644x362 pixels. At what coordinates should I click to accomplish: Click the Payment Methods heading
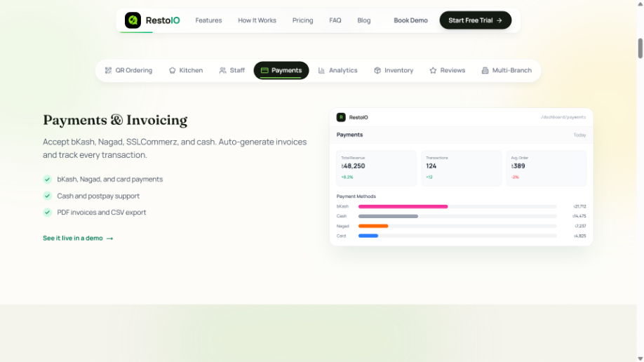pos(356,196)
